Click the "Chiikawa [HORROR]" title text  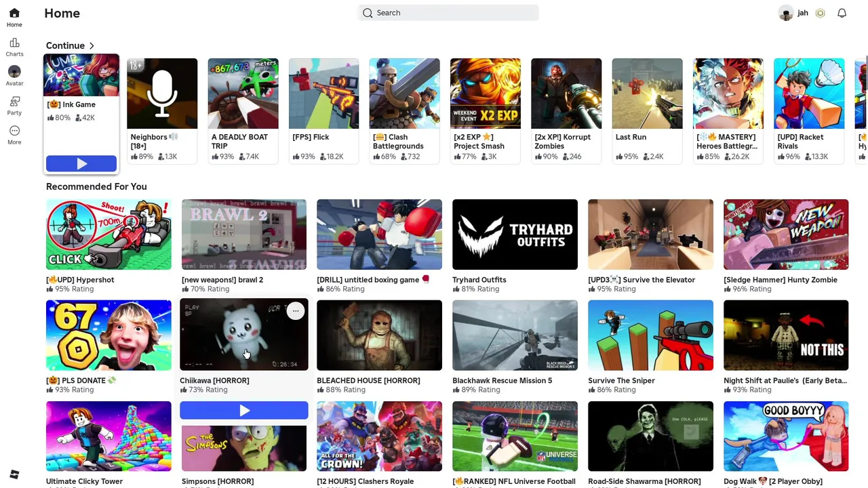(x=214, y=381)
